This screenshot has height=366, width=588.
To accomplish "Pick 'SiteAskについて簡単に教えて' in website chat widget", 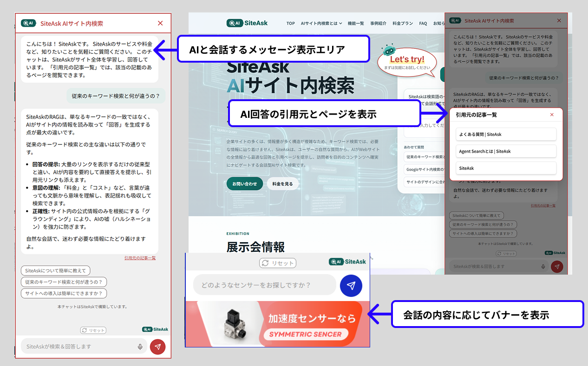I will 477,216.
